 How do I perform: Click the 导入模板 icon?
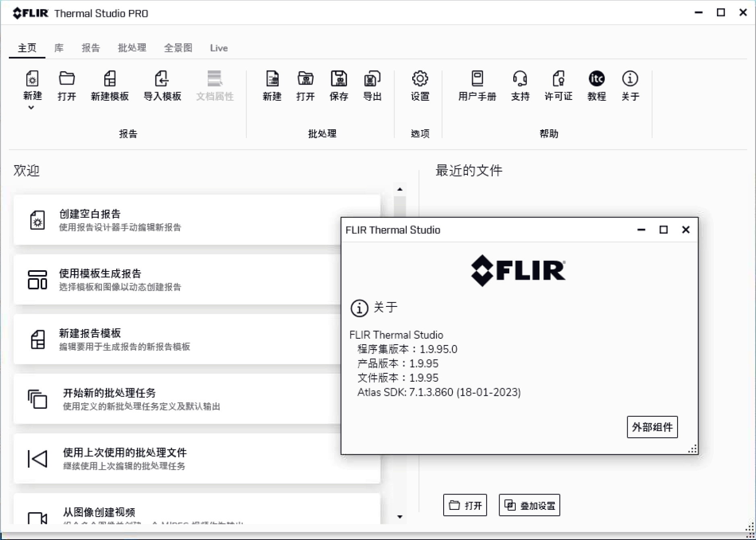tap(162, 79)
